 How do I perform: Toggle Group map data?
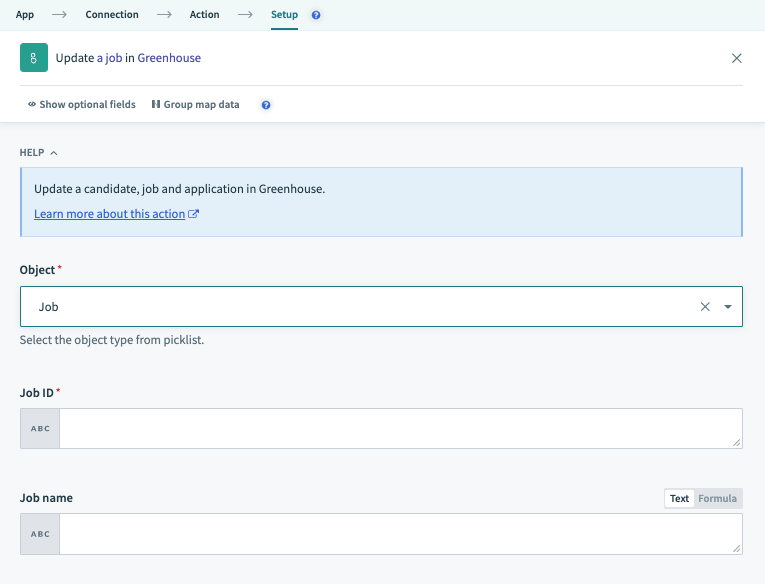(x=196, y=105)
